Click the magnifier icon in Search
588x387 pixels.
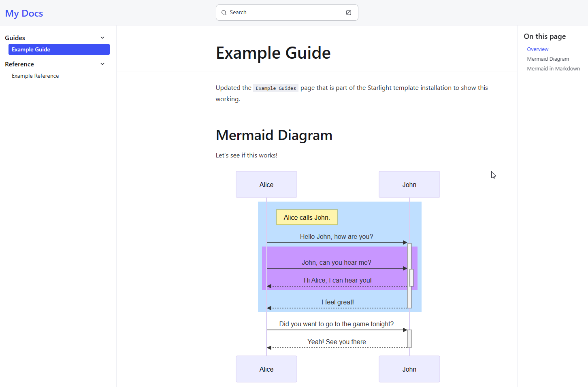224,13
